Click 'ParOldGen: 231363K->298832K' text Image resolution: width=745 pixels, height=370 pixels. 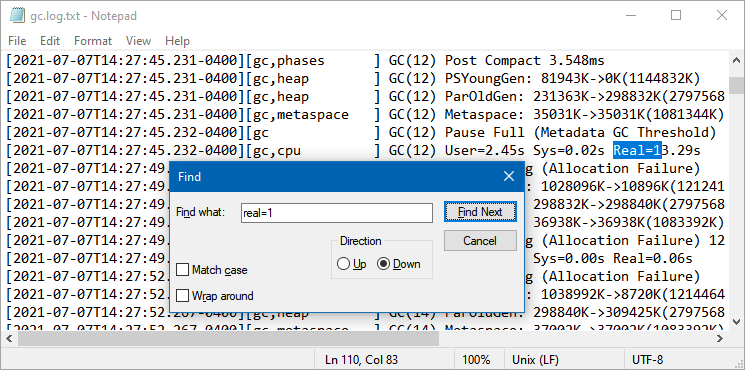(x=553, y=97)
